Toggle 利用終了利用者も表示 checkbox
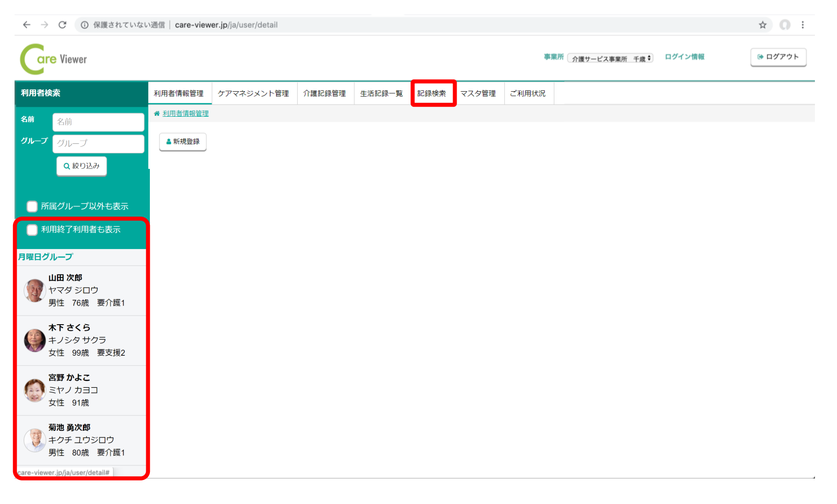The height and width of the screenshot is (504, 837). (32, 229)
